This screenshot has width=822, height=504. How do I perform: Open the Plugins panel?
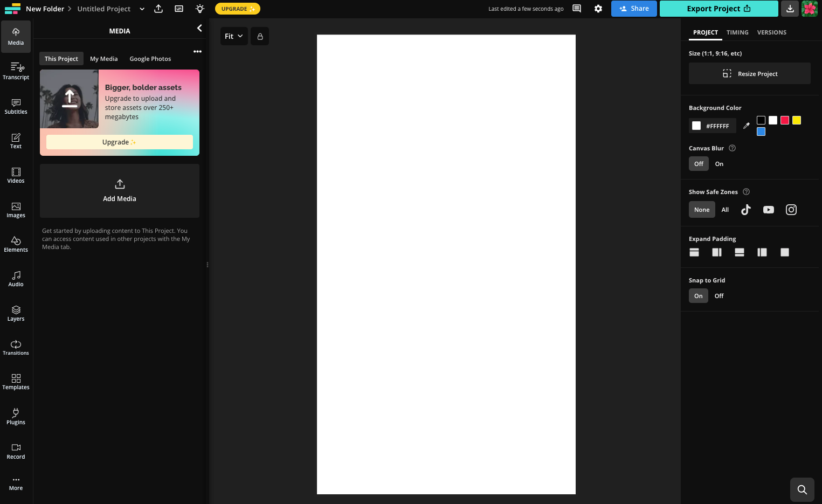[x=16, y=416]
